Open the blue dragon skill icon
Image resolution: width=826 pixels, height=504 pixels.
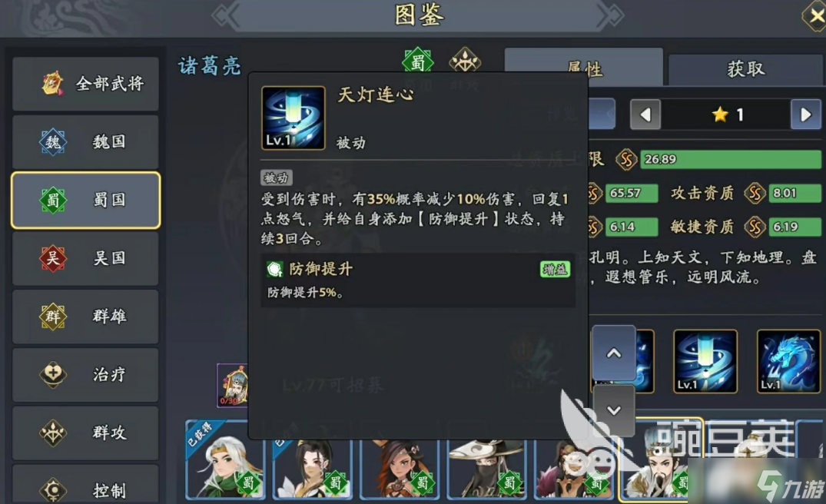[x=788, y=361]
